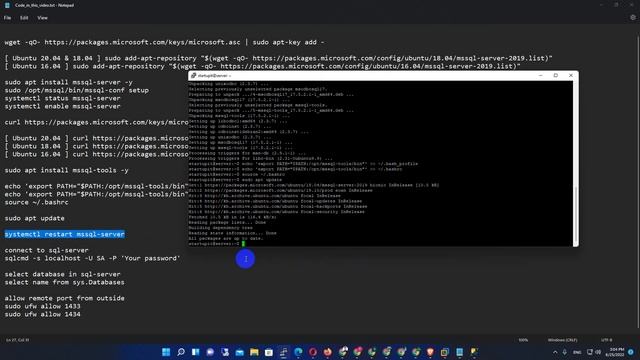Click the ENG language indicator
640x360 pixels.
[577, 352]
